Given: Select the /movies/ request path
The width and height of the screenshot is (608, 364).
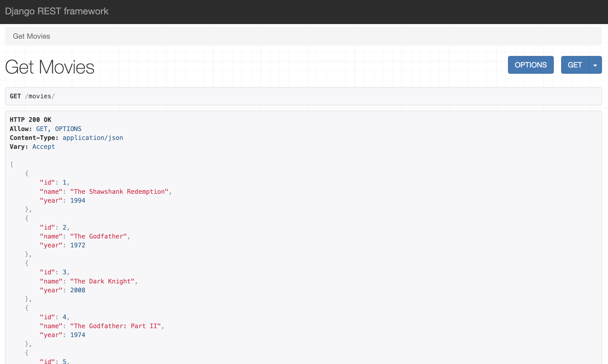Looking at the screenshot, I should point(40,96).
